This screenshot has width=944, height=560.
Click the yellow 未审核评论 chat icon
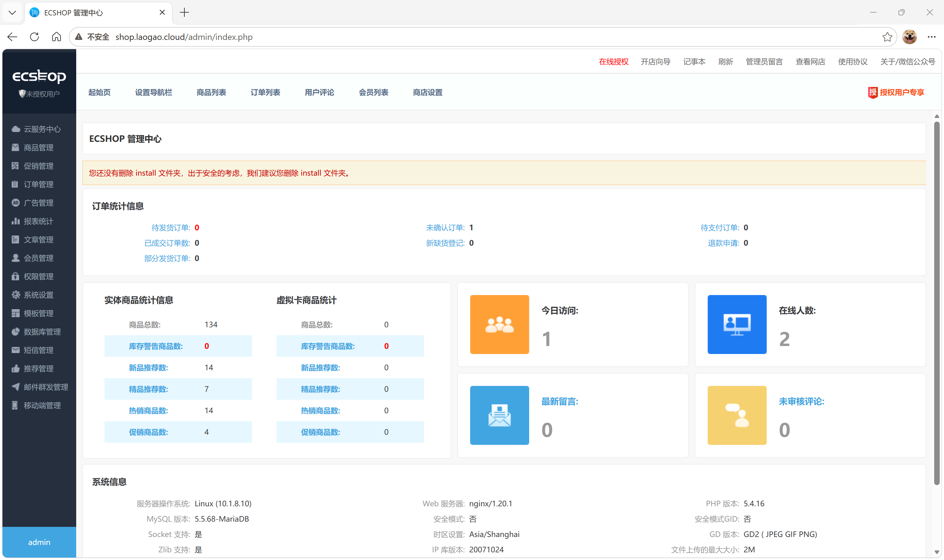(737, 415)
